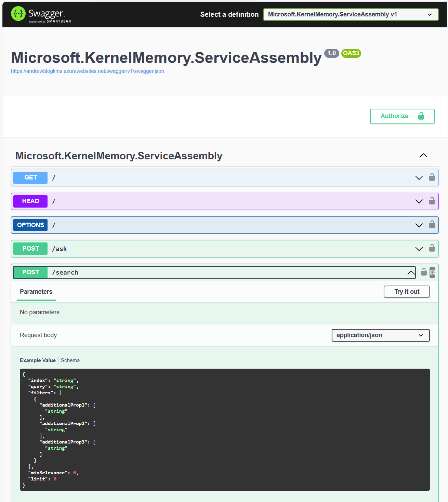Image resolution: width=448 pixels, height=502 pixels.
Task: Open the Select a definition dropdown
Action: pyautogui.click(x=351, y=14)
